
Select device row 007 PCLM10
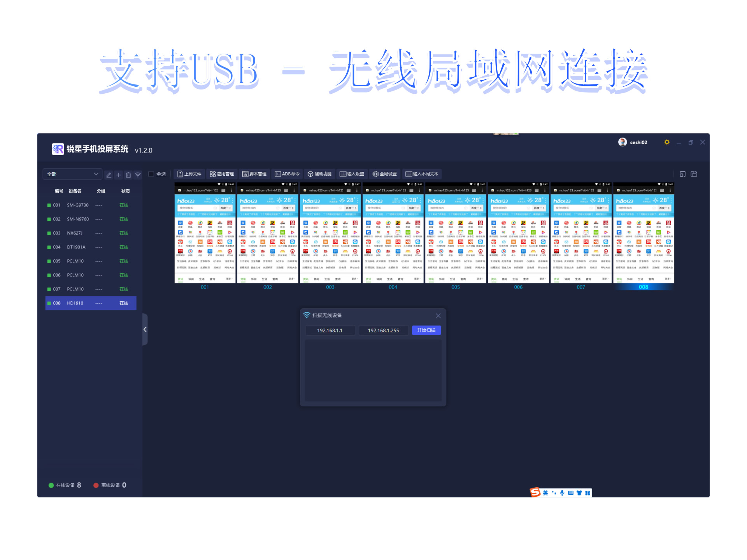91,289
